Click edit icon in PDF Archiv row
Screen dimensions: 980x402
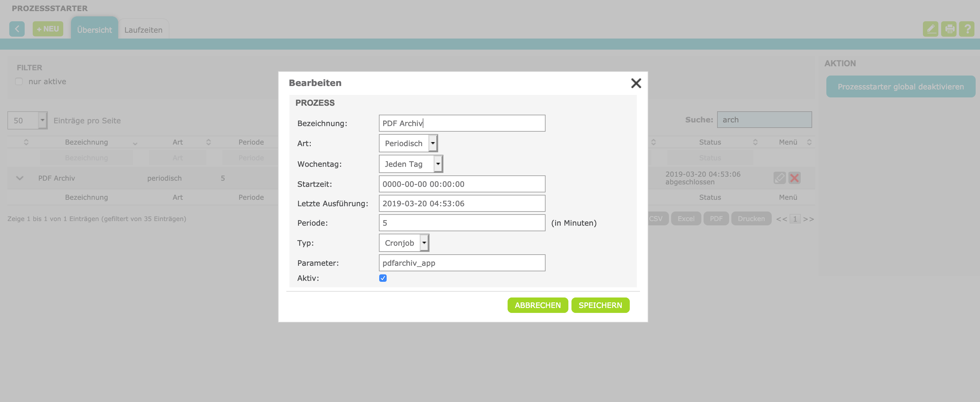[x=779, y=178]
